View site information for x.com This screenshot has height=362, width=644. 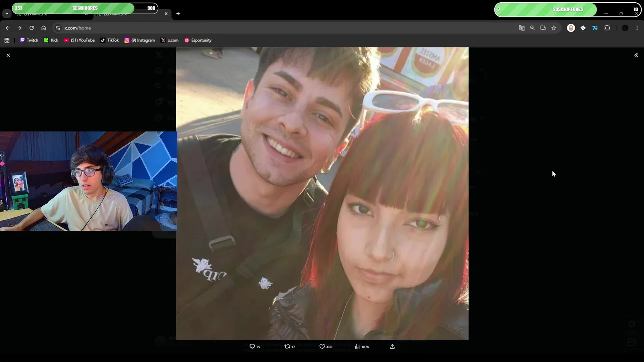coord(58,28)
